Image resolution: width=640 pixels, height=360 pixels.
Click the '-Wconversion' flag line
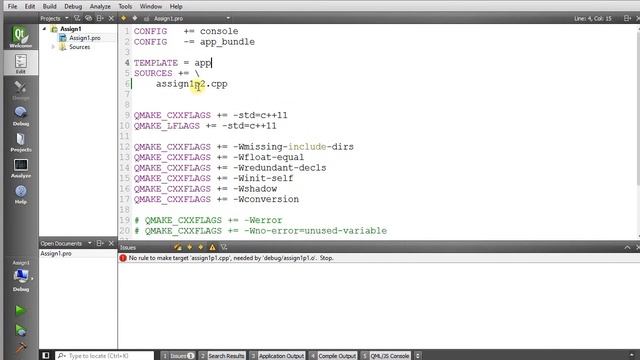pyautogui.click(x=216, y=199)
